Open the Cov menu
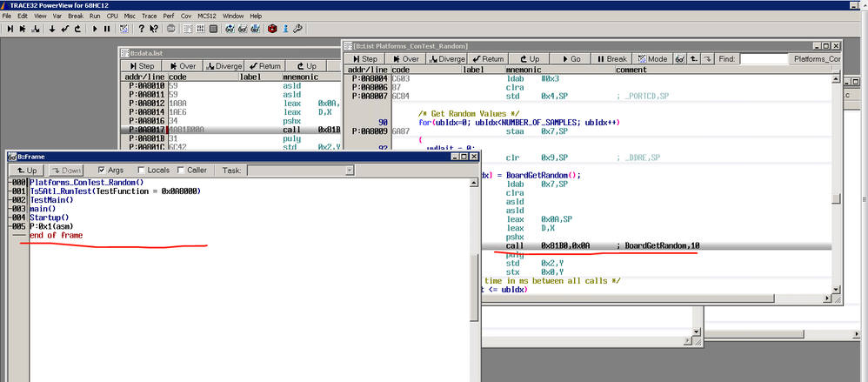The width and height of the screenshot is (868, 382). tap(186, 16)
